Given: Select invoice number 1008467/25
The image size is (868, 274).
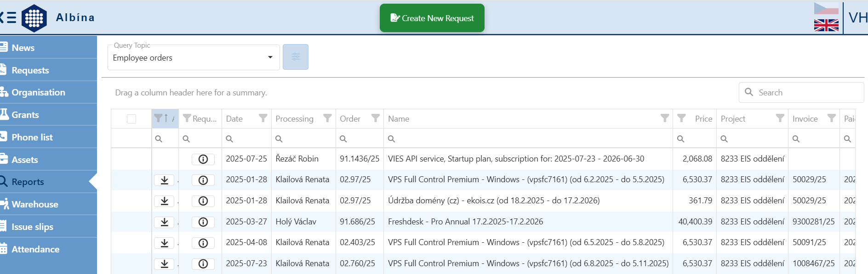Looking at the screenshot, I should coord(813,263).
